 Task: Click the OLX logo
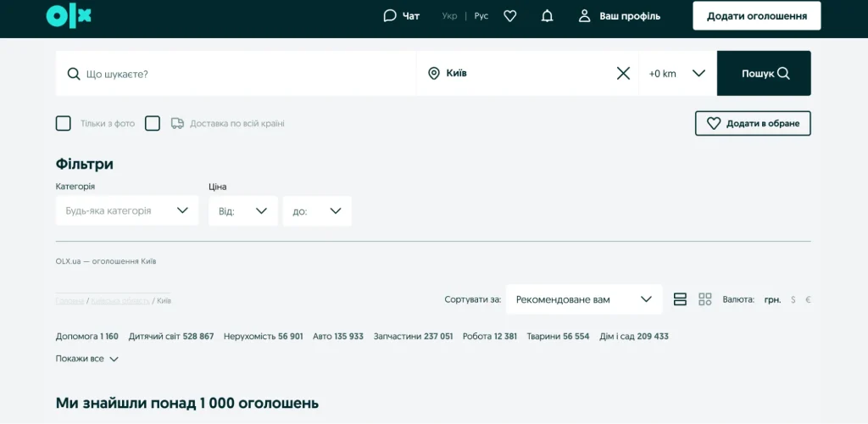click(69, 16)
